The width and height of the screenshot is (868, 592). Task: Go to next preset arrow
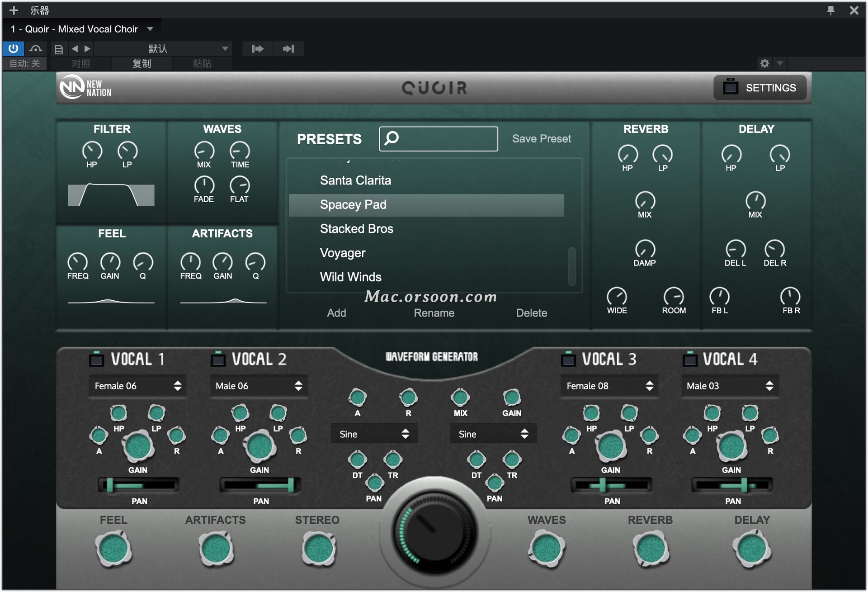click(88, 48)
